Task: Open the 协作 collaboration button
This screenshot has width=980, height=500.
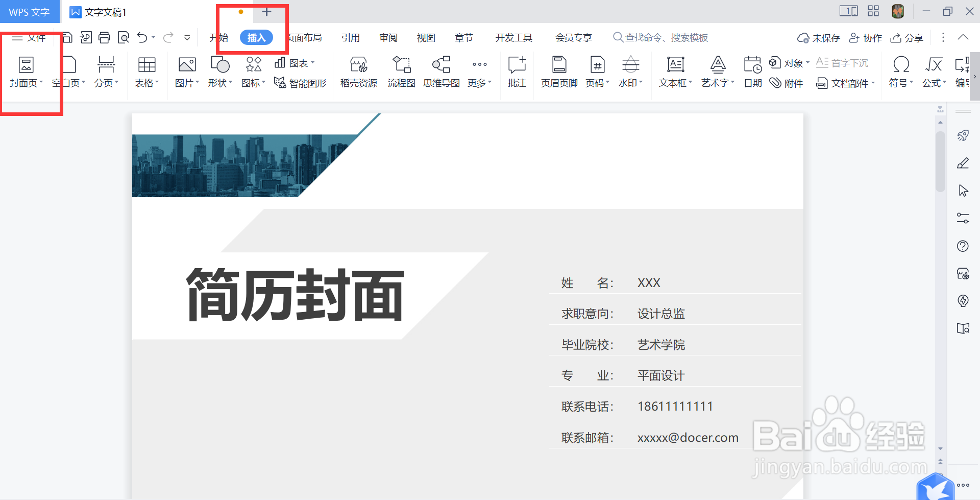Action: [x=865, y=38]
